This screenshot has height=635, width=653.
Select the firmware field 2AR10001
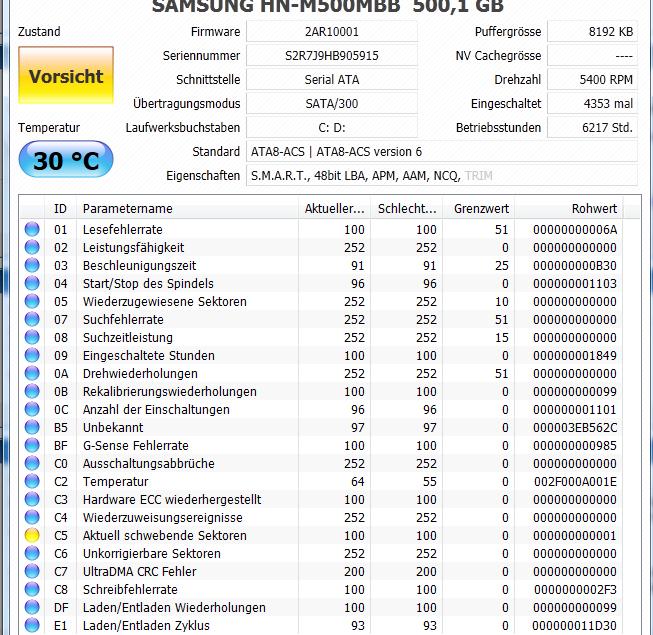click(x=331, y=32)
